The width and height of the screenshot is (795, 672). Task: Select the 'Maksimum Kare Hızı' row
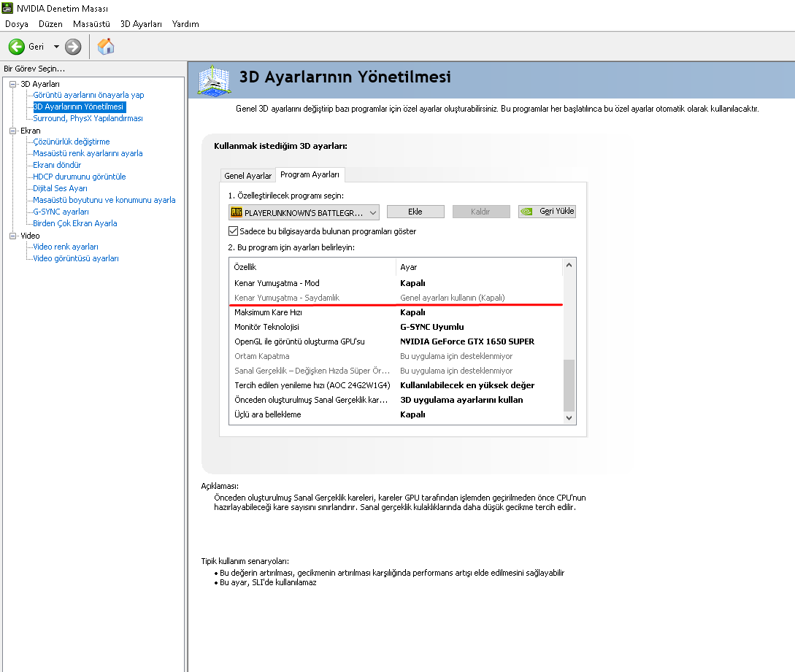[x=396, y=312]
